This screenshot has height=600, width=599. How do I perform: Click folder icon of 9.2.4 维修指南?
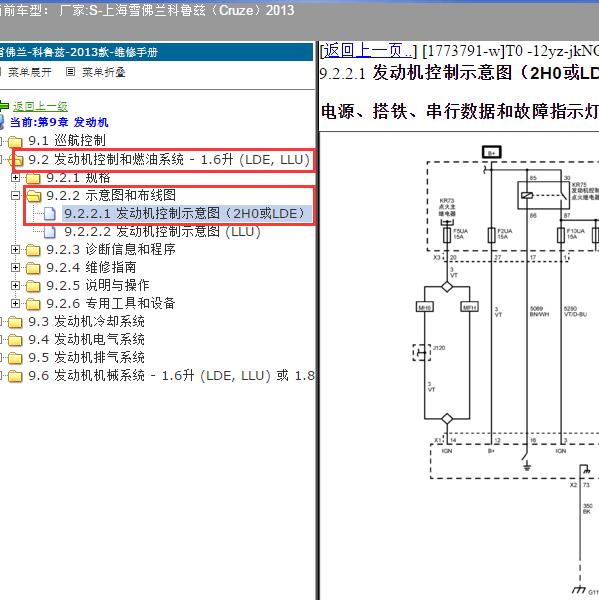tap(33, 268)
